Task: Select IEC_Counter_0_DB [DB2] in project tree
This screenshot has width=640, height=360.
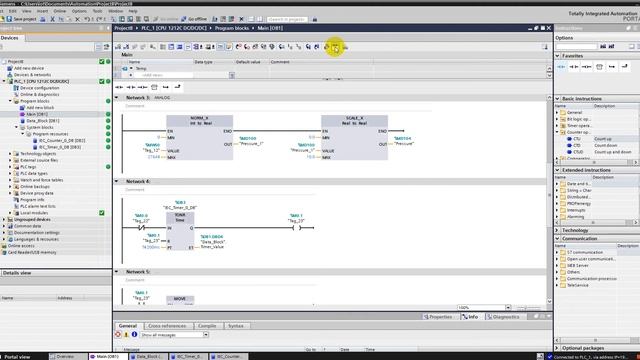Action: [62, 140]
